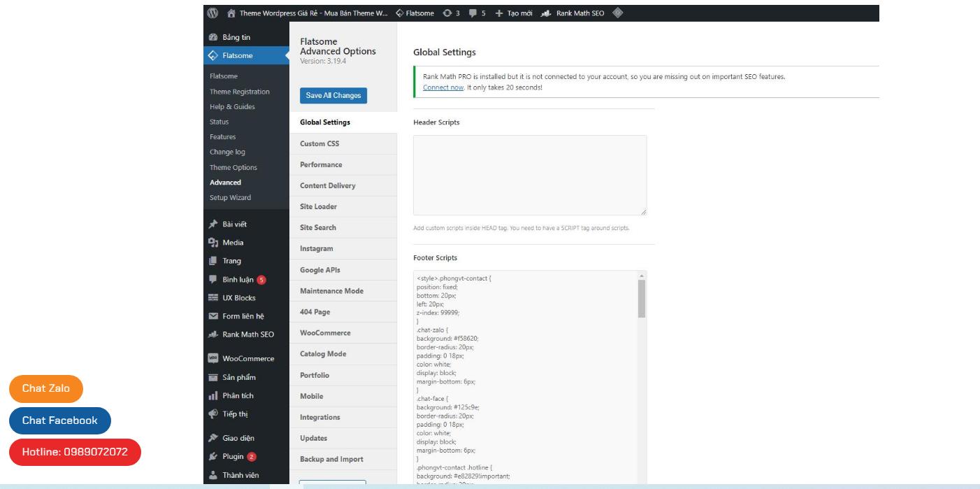The width and height of the screenshot is (980, 489).
Task: Switch to the Site Search tab
Action: pos(343,227)
